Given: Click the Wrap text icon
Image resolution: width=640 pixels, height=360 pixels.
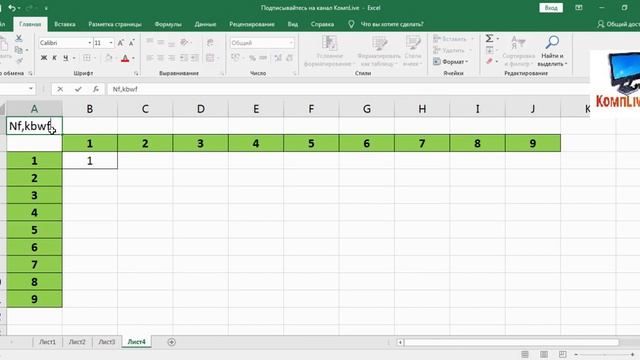Looking at the screenshot, I should (210, 42).
